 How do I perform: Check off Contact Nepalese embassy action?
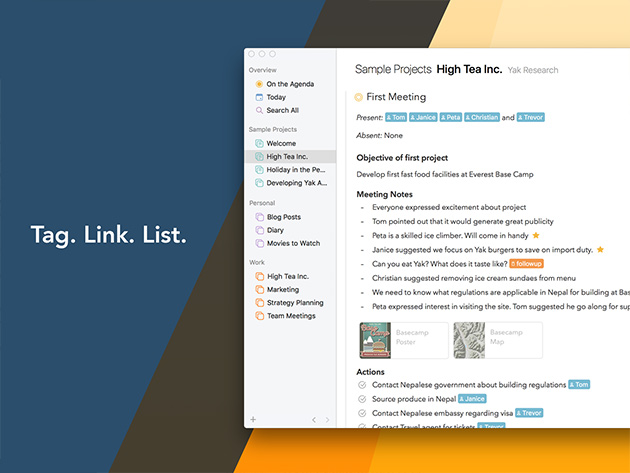coord(362,413)
